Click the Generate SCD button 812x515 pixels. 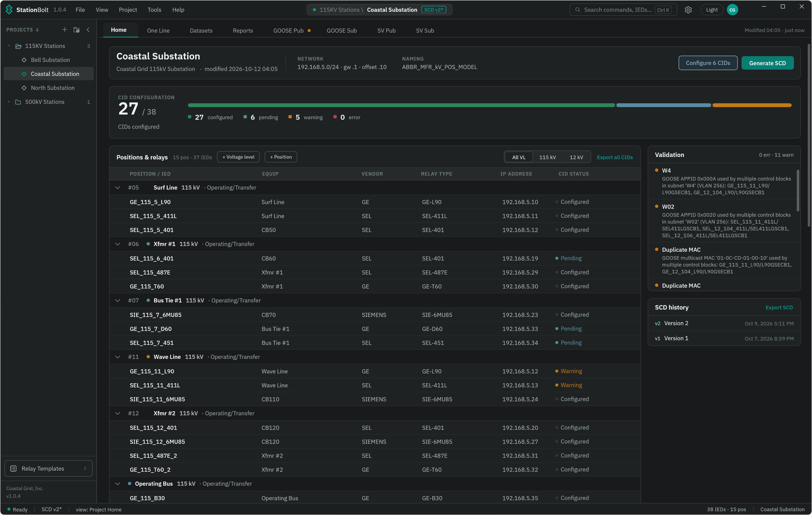767,63
